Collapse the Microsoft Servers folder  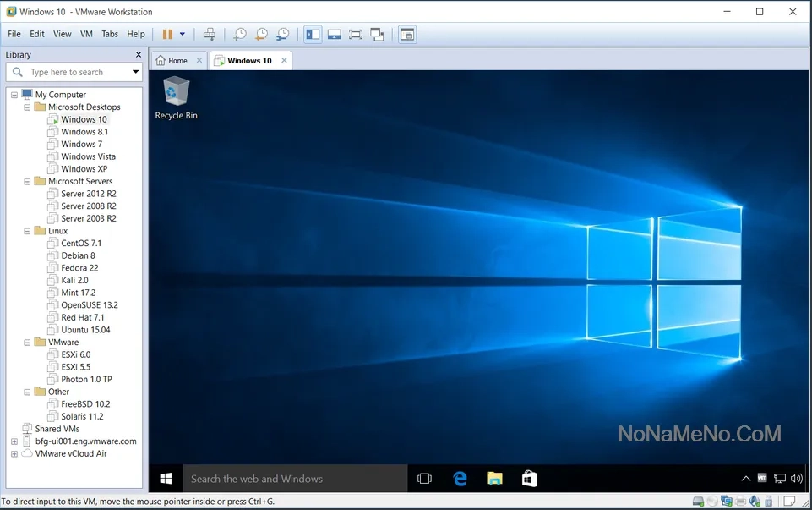(x=27, y=181)
